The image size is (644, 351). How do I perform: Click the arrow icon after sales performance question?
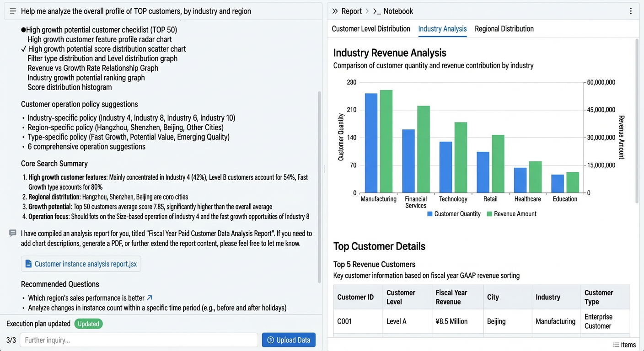pos(150,298)
